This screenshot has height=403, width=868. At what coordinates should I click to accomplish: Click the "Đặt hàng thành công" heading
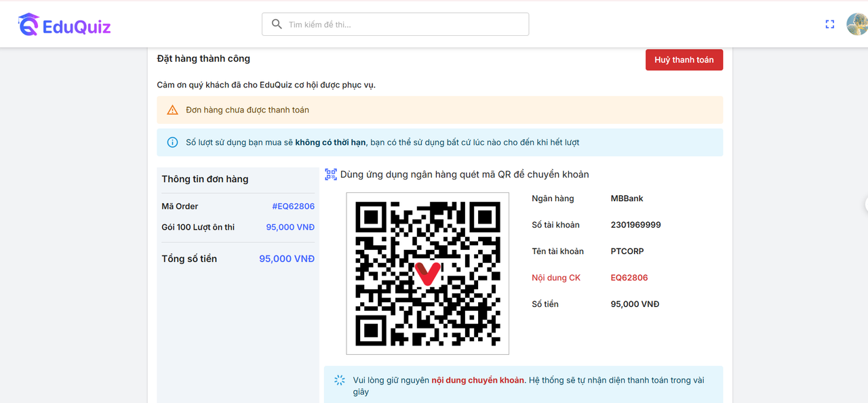tap(203, 59)
